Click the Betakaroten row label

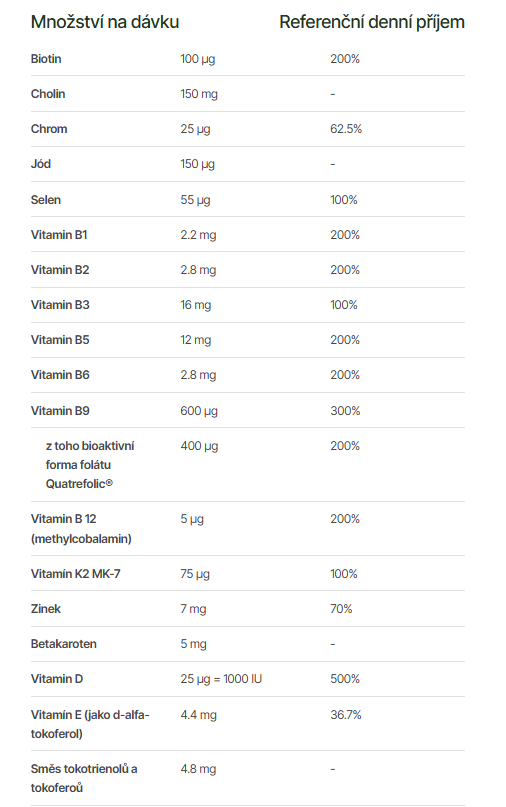point(63,644)
